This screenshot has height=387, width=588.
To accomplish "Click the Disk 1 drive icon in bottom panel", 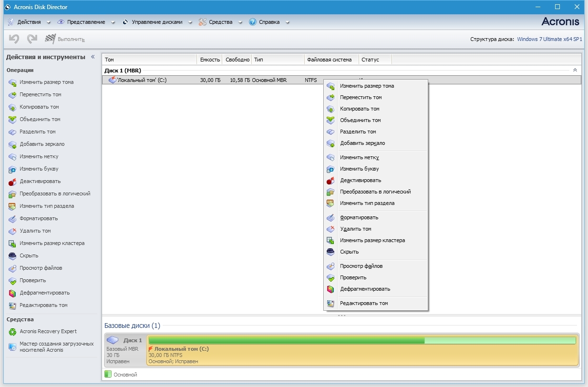I will (113, 340).
